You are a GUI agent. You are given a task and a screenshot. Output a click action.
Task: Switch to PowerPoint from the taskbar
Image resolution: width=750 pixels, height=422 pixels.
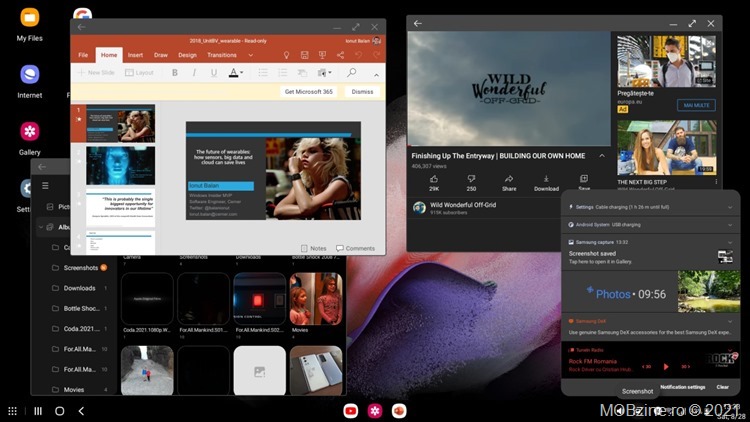coord(399,411)
